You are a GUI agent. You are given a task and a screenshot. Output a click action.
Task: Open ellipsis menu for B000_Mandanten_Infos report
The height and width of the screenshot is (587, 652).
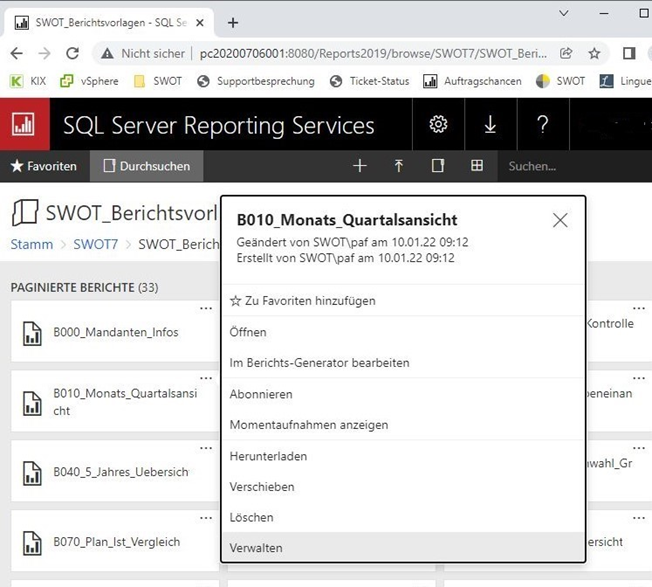[x=206, y=308]
